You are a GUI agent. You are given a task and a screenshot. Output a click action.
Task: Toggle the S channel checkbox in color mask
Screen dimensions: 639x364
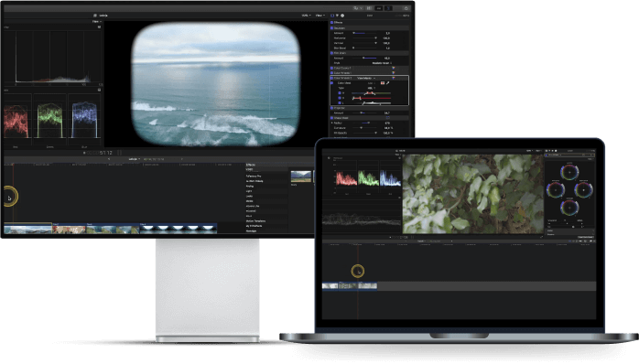340,98
